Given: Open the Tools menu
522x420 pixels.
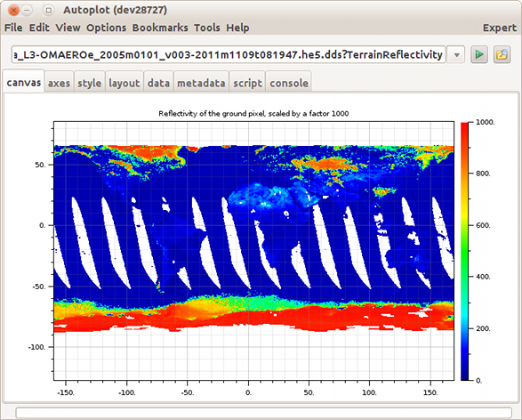Looking at the screenshot, I should [207, 28].
